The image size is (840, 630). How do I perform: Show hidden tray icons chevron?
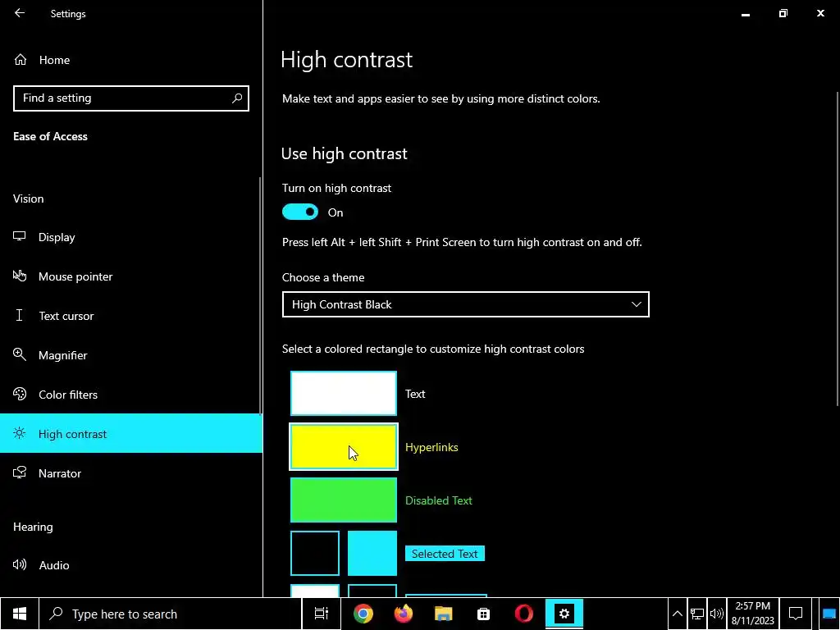pyautogui.click(x=677, y=614)
